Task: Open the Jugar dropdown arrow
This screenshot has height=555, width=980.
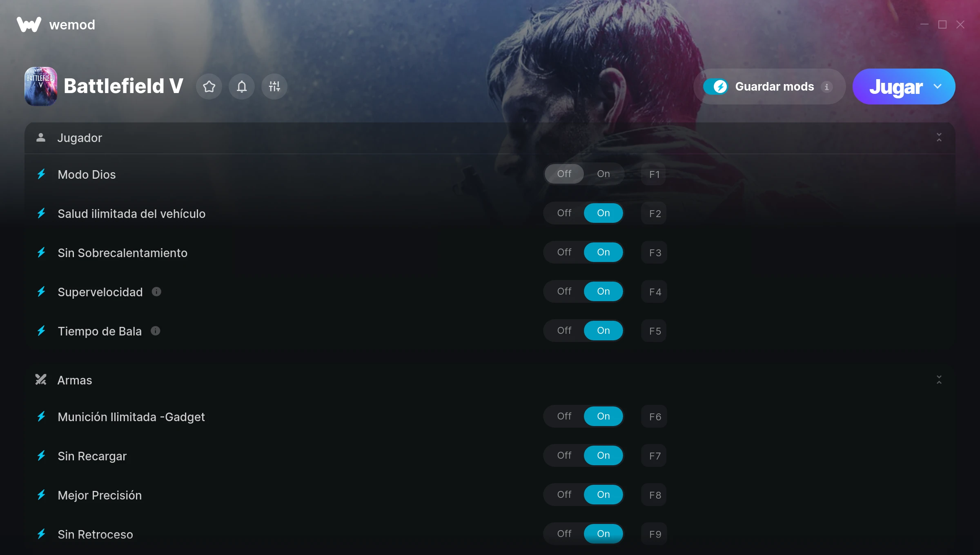Action: point(938,87)
